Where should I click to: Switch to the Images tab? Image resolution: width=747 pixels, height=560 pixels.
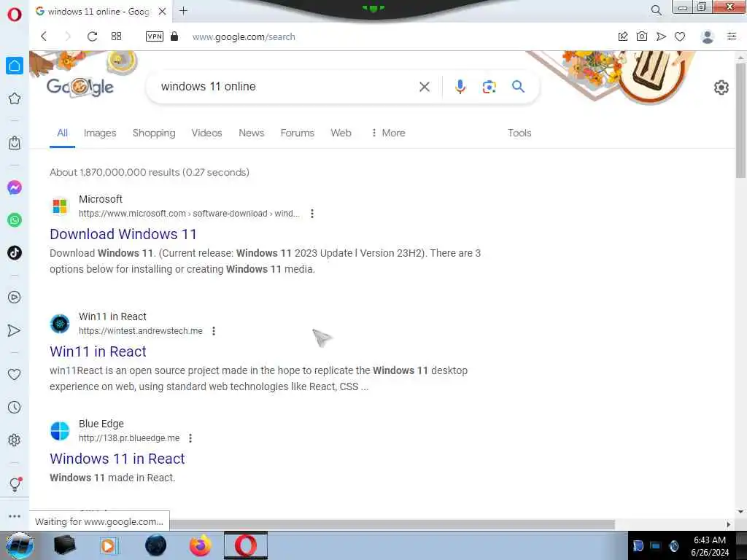pos(100,133)
